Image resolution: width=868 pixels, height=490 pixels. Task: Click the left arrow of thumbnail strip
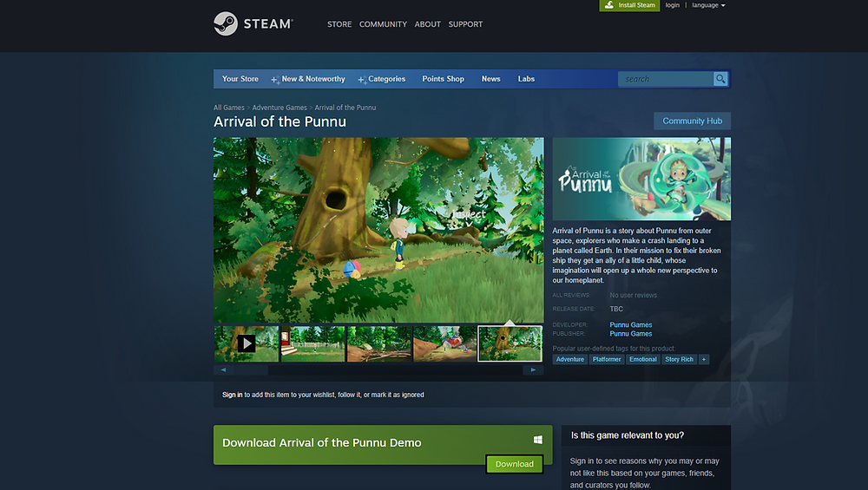coord(224,370)
